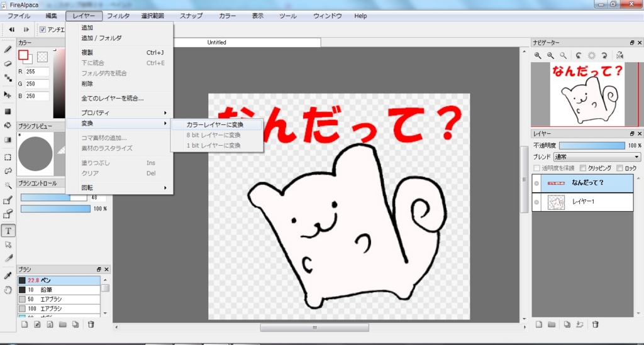Rotate canvas right in Navigator

coord(604,55)
